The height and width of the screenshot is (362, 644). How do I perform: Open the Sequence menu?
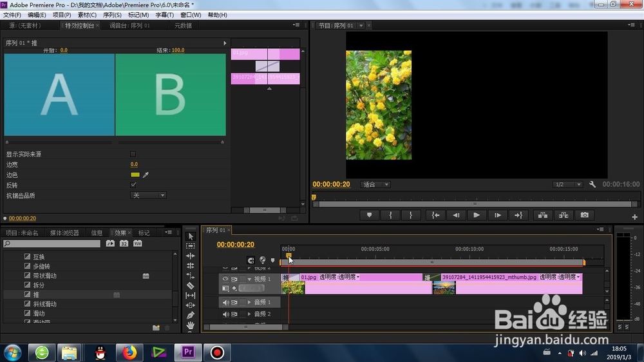point(112,15)
